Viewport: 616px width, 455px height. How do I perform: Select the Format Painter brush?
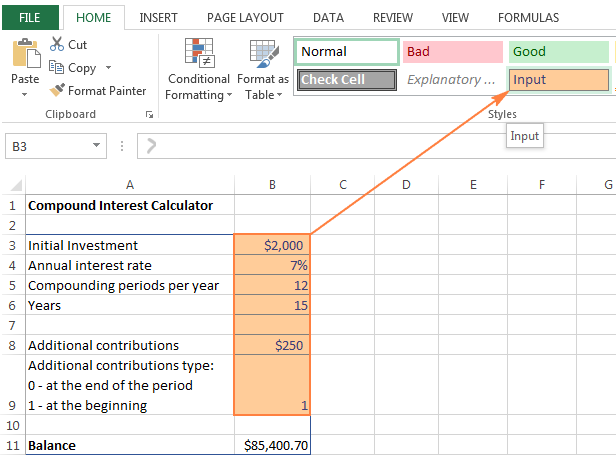point(58,91)
